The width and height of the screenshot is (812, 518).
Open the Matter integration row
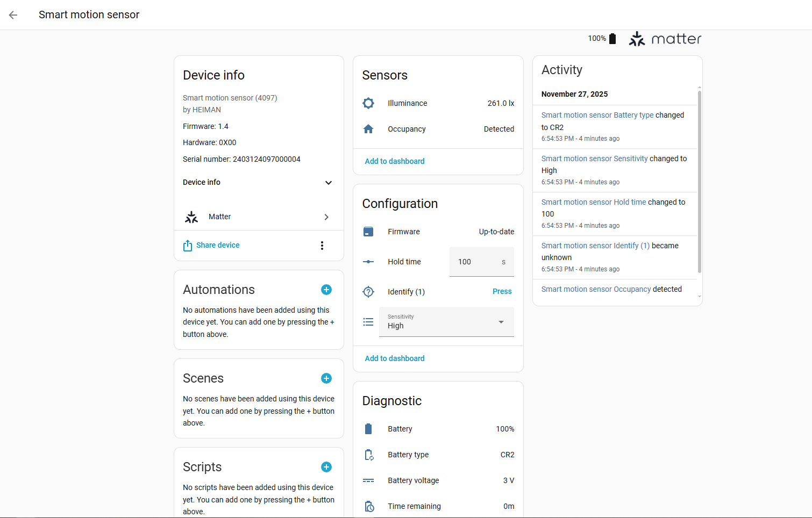tap(258, 217)
